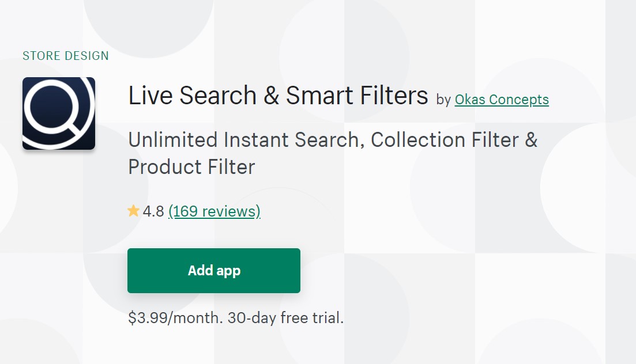
Task: Click the word "DESIGN" in the category label
Action: pyautogui.click(x=86, y=56)
